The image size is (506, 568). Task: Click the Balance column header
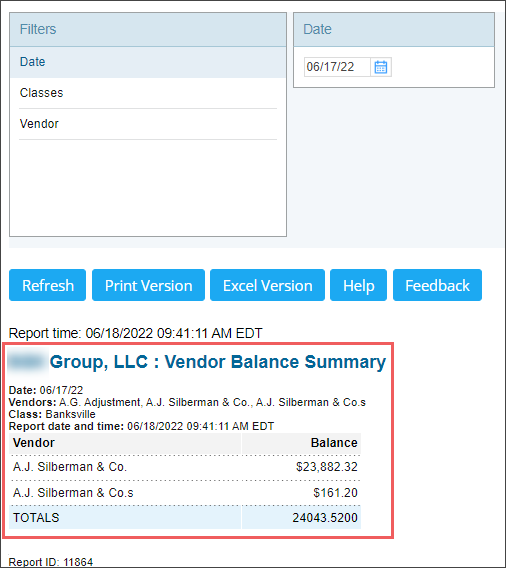click(x=301, y=443)
